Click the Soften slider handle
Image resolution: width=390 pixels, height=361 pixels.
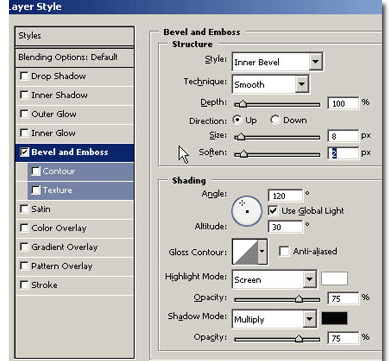pos(244,154)
